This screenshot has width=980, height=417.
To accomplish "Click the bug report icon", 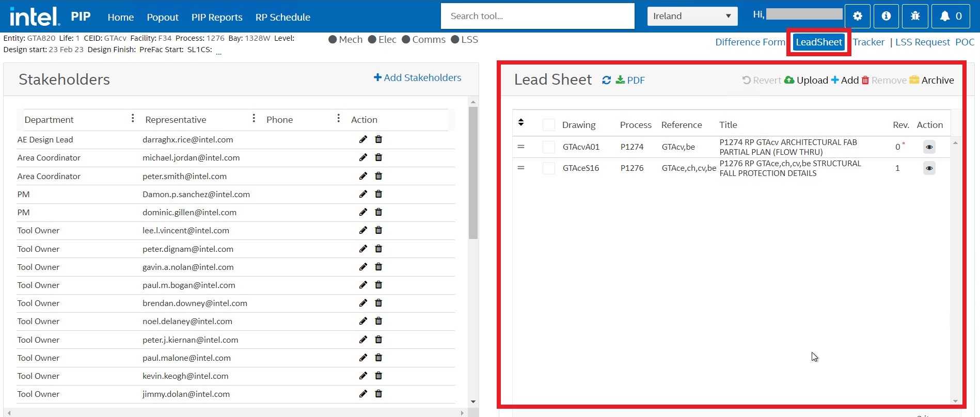I will (915, 16).
